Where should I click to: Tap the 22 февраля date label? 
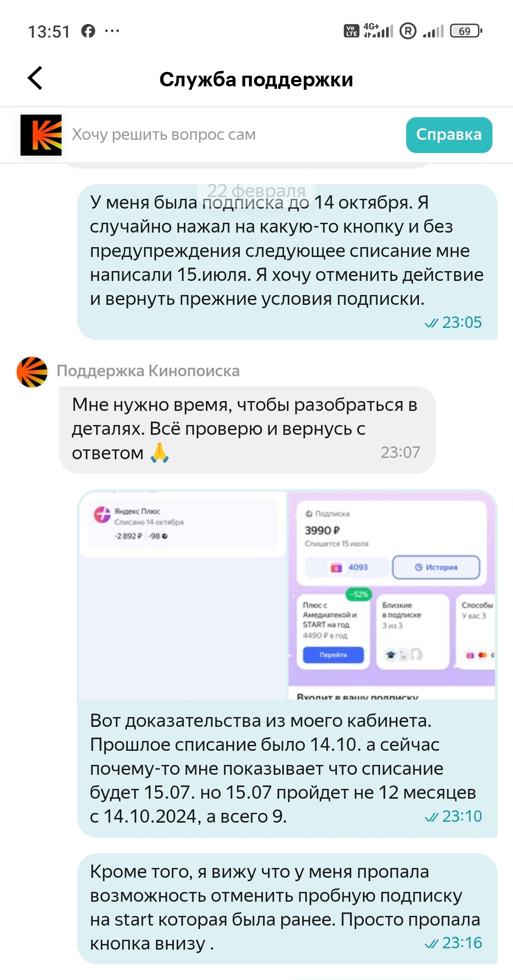point(256,190)
